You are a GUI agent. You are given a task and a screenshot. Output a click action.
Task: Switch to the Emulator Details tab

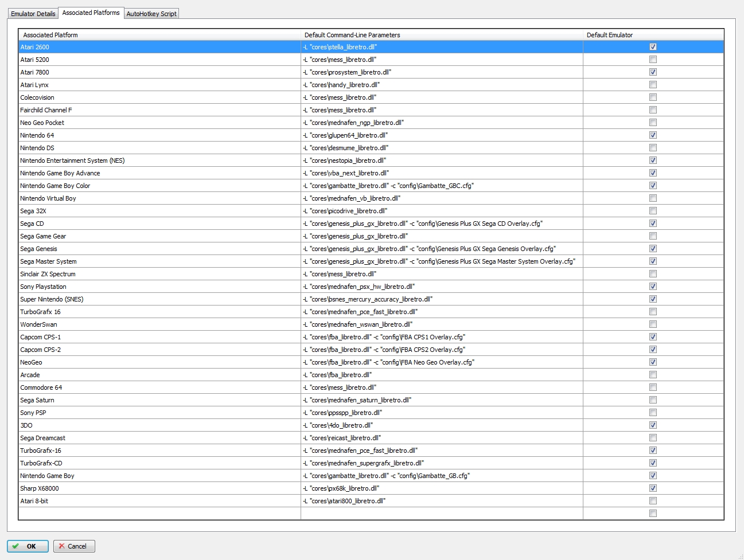pos(33,13)
